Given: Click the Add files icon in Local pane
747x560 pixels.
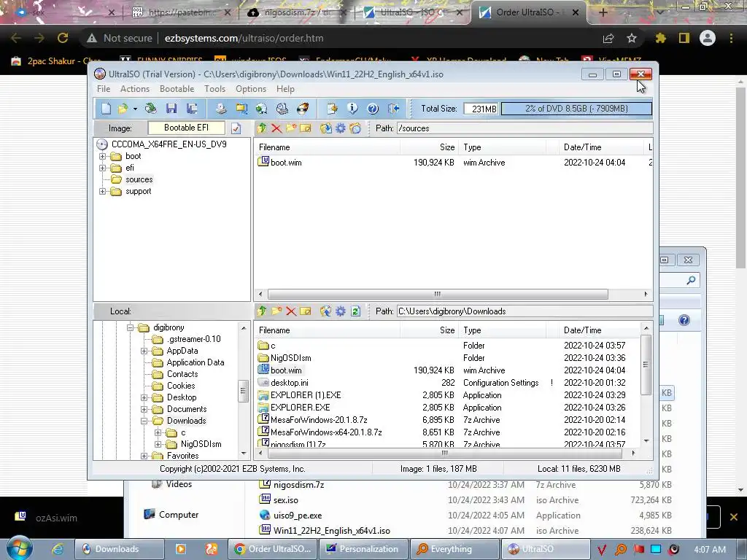Looking at the screenshot, I should click(x=326, y=311).
